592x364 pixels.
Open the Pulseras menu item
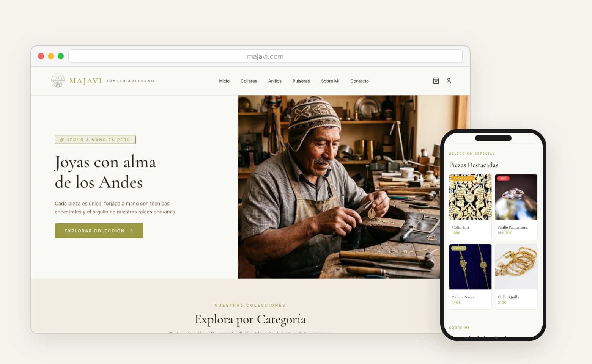point(301,81)
